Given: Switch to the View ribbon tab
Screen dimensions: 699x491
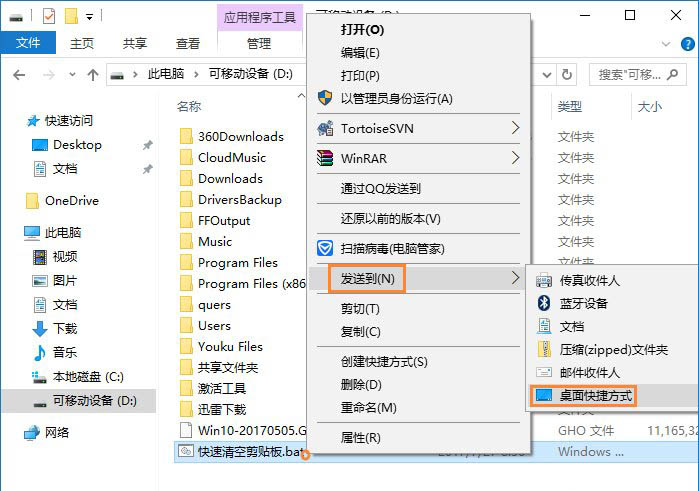Looking at the screenshot, I should (x=188, y=43).
